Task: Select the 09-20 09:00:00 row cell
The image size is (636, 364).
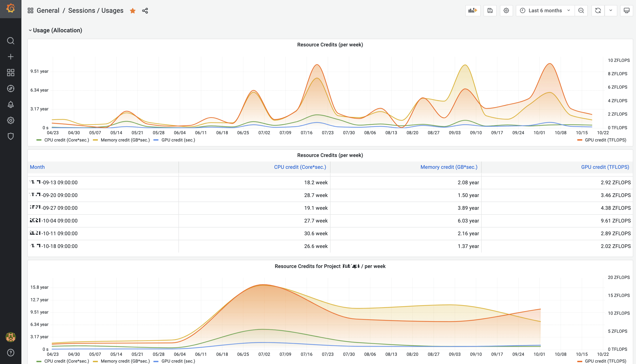Action: coord(103,195)
